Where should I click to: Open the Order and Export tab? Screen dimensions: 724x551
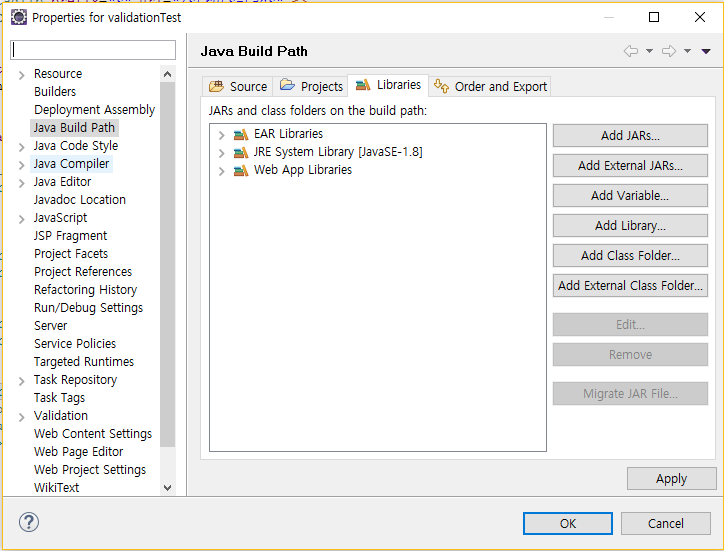490,86
